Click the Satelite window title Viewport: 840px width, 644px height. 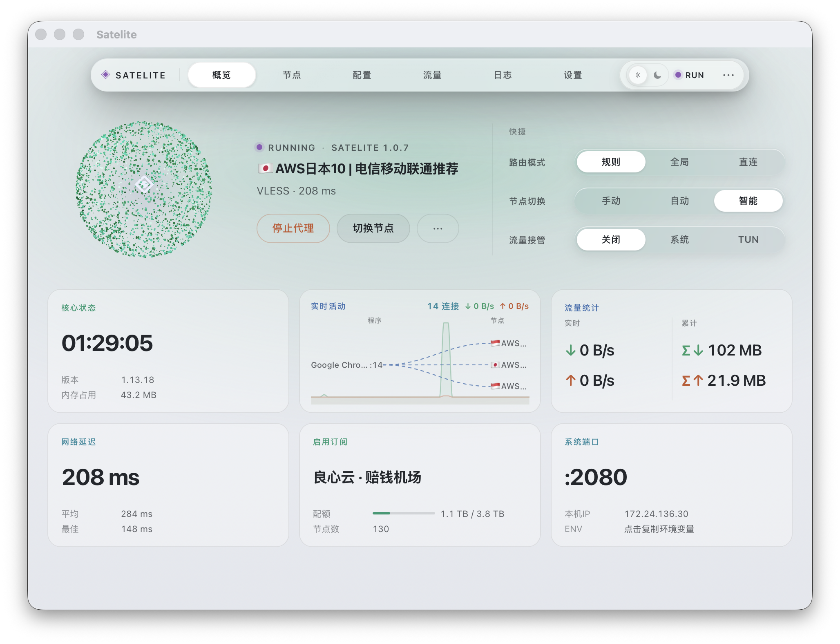[116, 34]
